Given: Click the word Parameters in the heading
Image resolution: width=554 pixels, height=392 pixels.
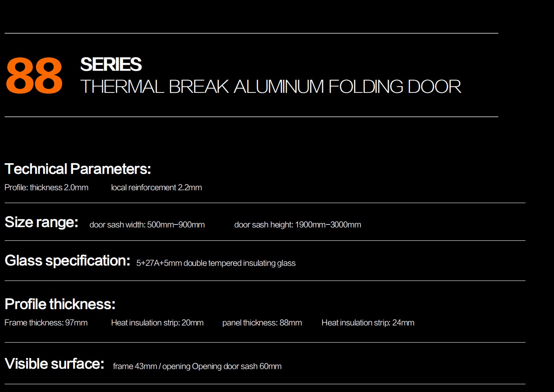Looking at the screenshot, I should click(111, 169).
